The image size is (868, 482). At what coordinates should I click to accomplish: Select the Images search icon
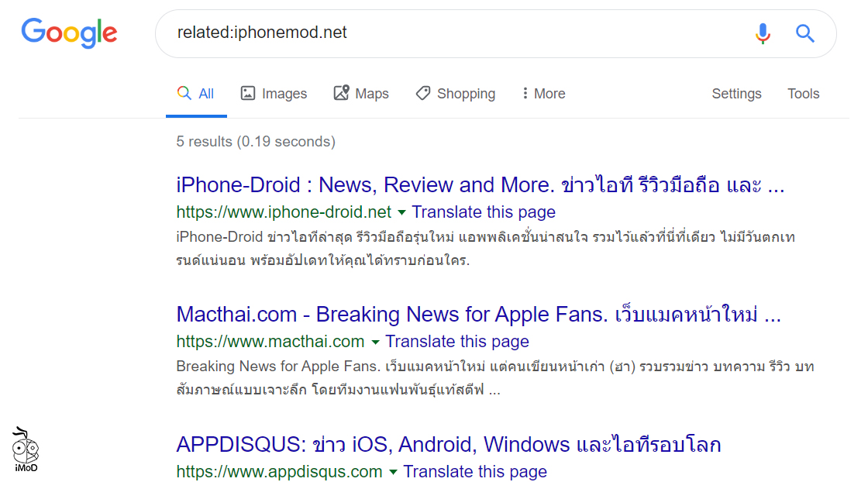(x=248, y=93)
